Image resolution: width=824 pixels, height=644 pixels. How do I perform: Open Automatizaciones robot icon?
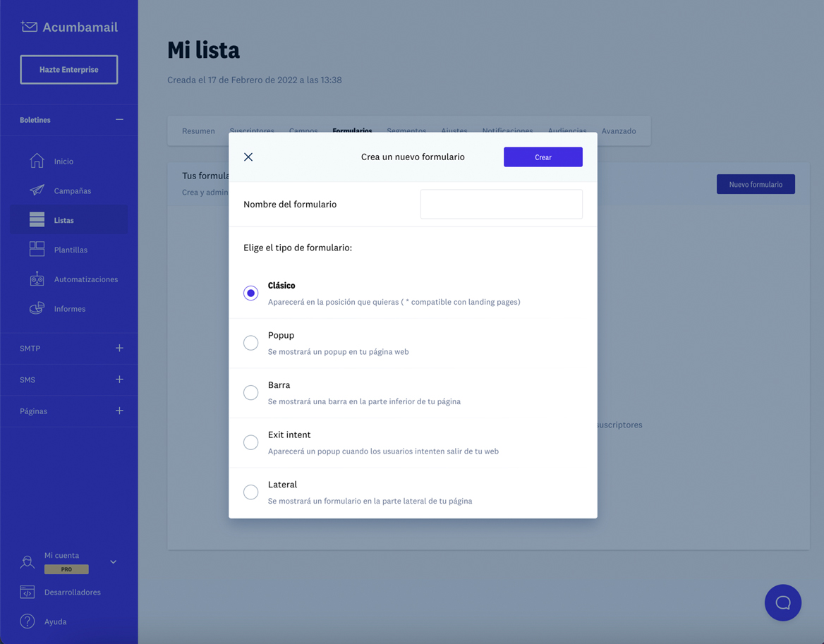coord(37,279)
